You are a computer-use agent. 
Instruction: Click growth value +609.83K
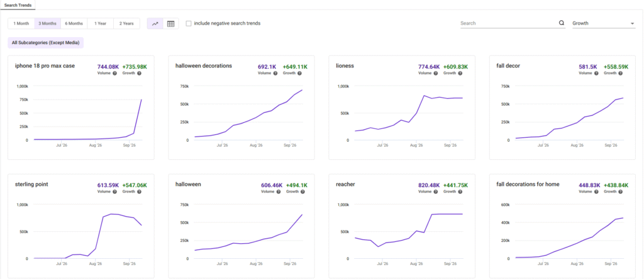(x=456, y=67)
